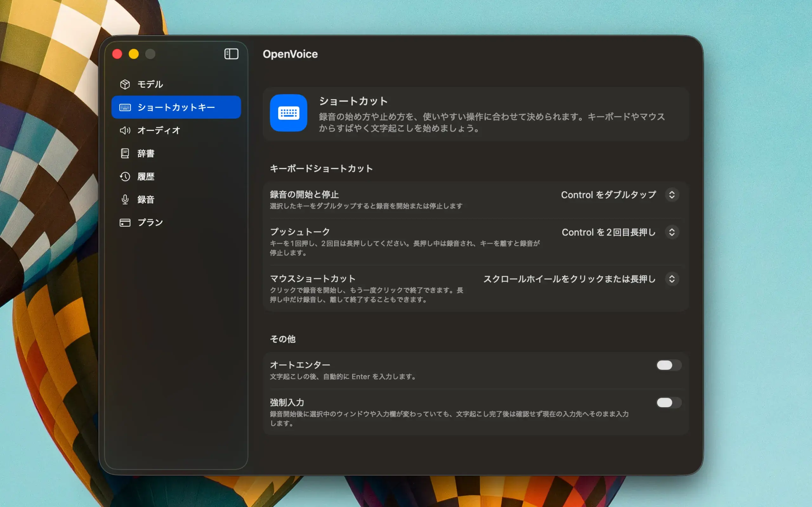Viewport: 812px width, 507px height.
Task: Select the Control をダブルタップ setting
Action: (608, 195)
